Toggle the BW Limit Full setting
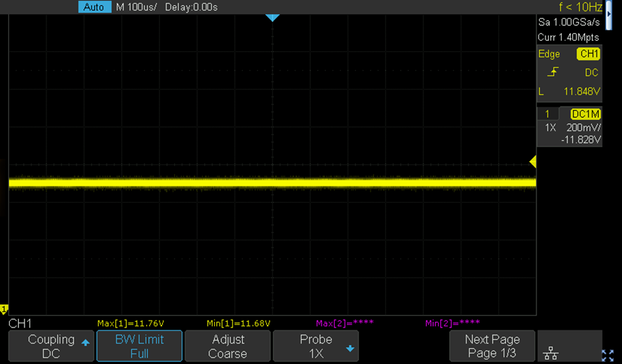The width and height of the screenshot is (622, 364). click(x=139, y=346)
